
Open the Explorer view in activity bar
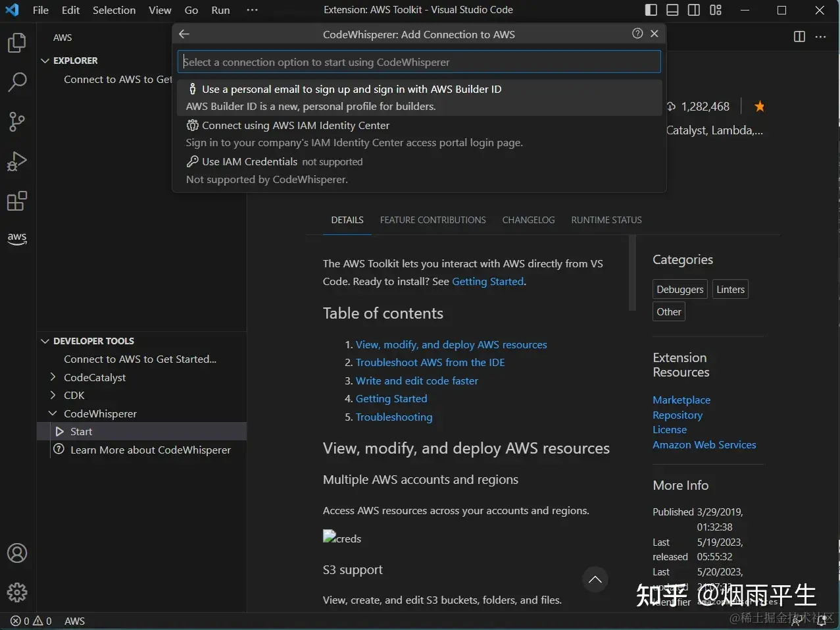coord(16,43)
